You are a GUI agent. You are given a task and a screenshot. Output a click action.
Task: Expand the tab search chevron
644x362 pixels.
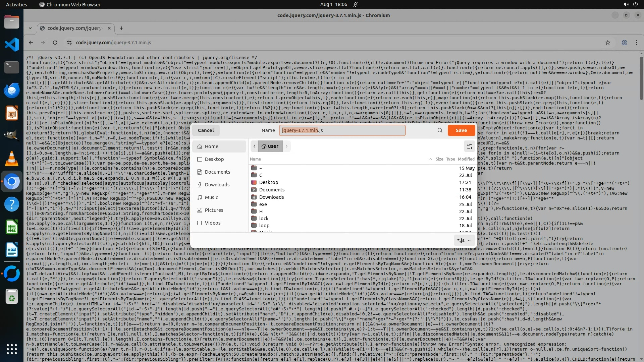(x=30, y=28)
